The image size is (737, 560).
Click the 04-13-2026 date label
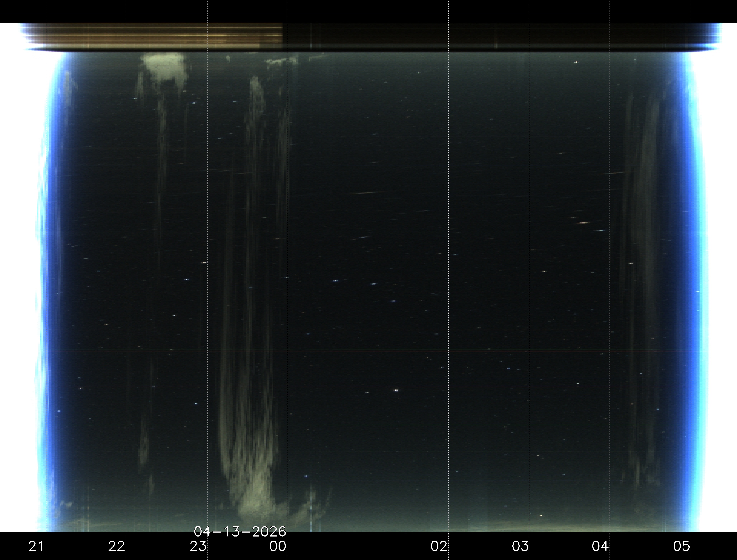240,531
